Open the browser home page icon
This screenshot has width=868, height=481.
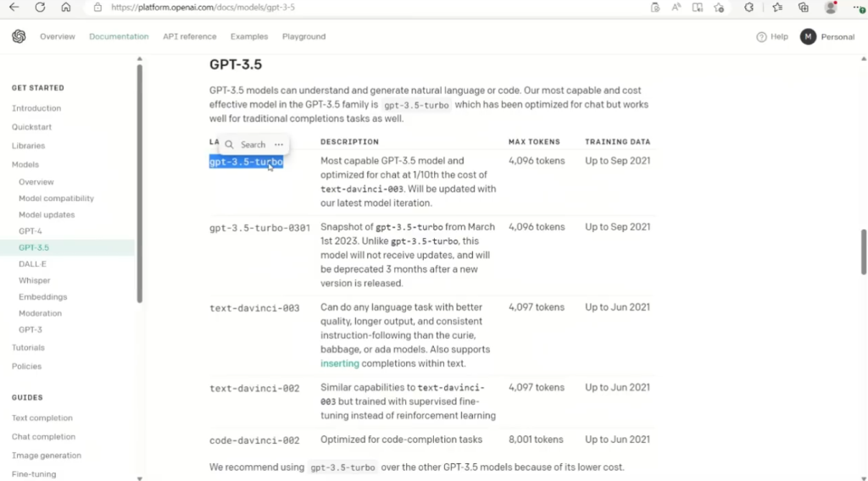coord(66,8)
